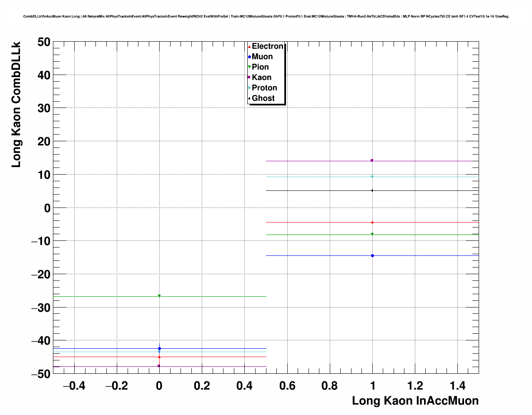Click the Ghost data point at InAccMuon 1
532x415 pixels.
[x=372, y=190]
